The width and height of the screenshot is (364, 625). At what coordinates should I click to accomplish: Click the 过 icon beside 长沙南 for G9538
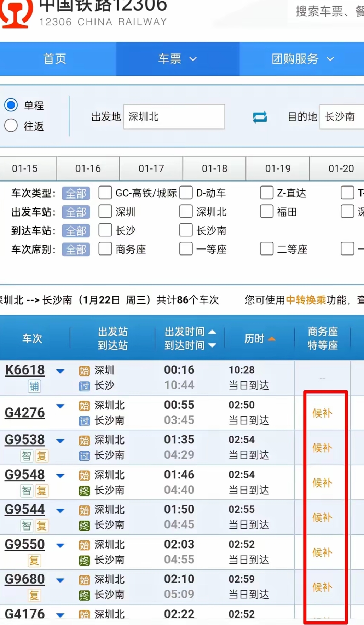[84, 455]
